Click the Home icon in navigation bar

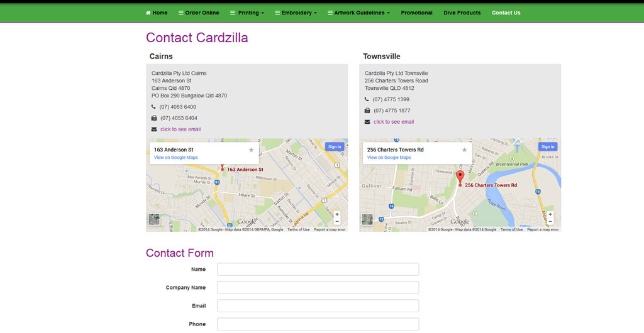pyautogui.click(x=148, y=13)
